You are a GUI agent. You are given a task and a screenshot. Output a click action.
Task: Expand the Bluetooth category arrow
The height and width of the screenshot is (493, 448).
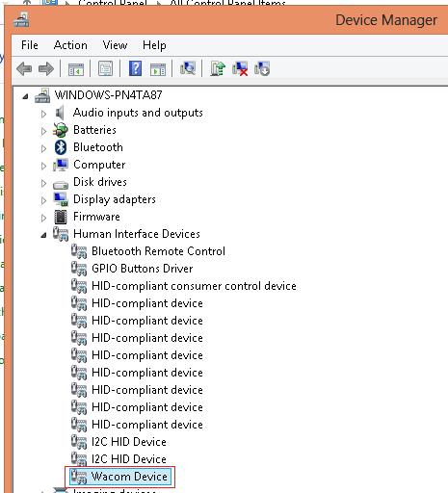(43, 148)
